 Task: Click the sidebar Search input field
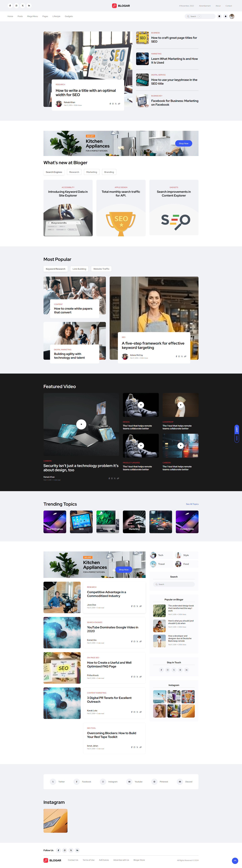174,584
